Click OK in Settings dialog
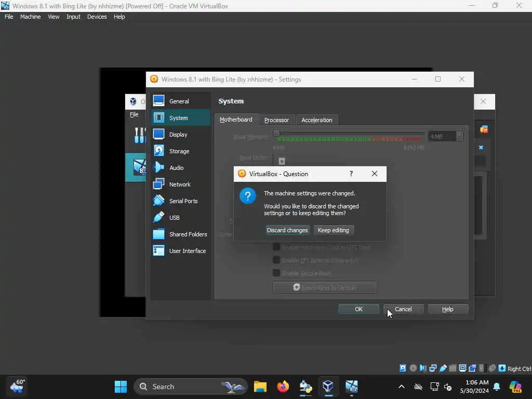Screen dimensions: 532x399 click(x=358, y=309)
